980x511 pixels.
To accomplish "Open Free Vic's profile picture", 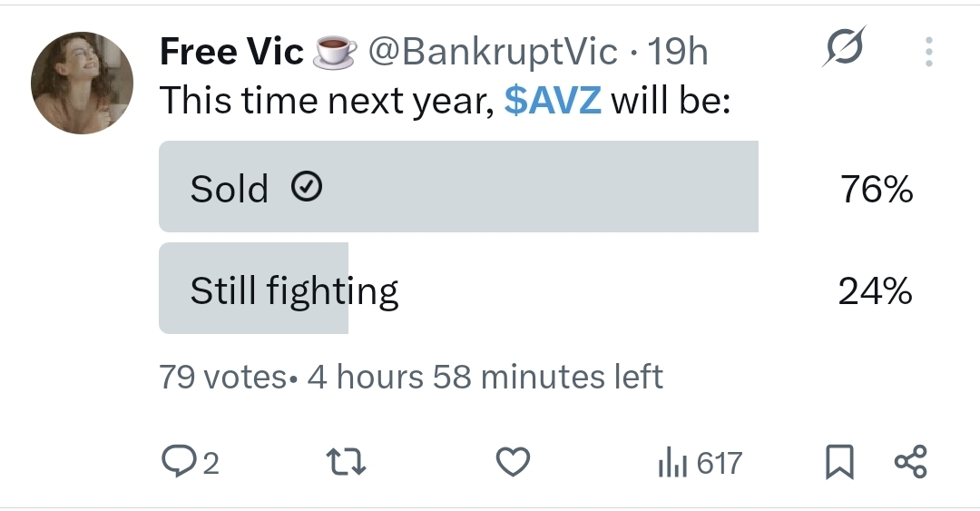I will pyautogui.click(x=82, y=84).
